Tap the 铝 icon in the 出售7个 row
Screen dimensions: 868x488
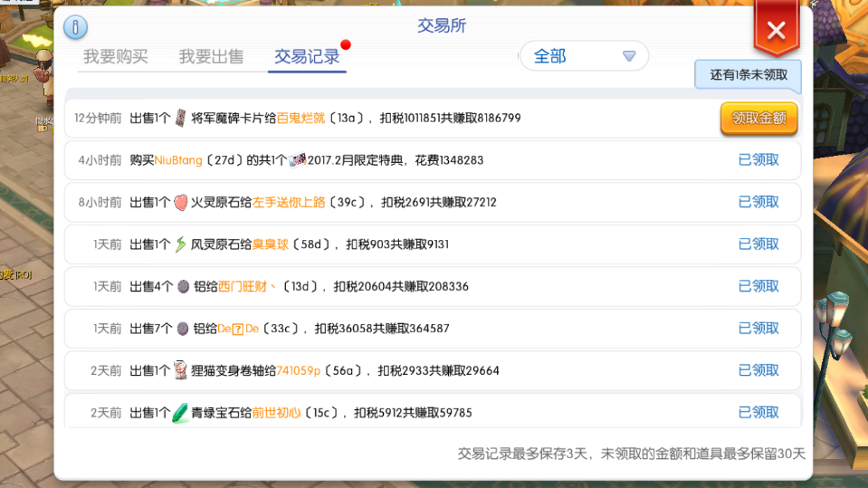coord(183,329)
